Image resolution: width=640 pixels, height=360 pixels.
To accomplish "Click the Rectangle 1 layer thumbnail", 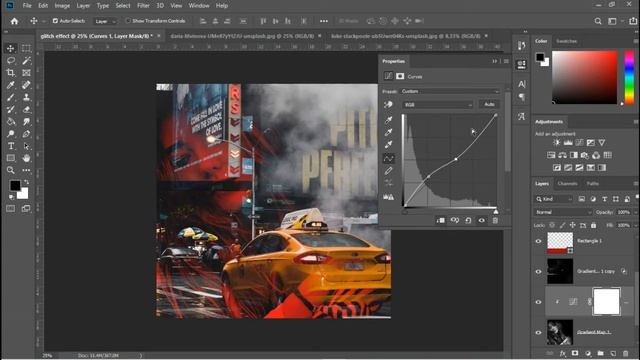I will click(560, 242).
